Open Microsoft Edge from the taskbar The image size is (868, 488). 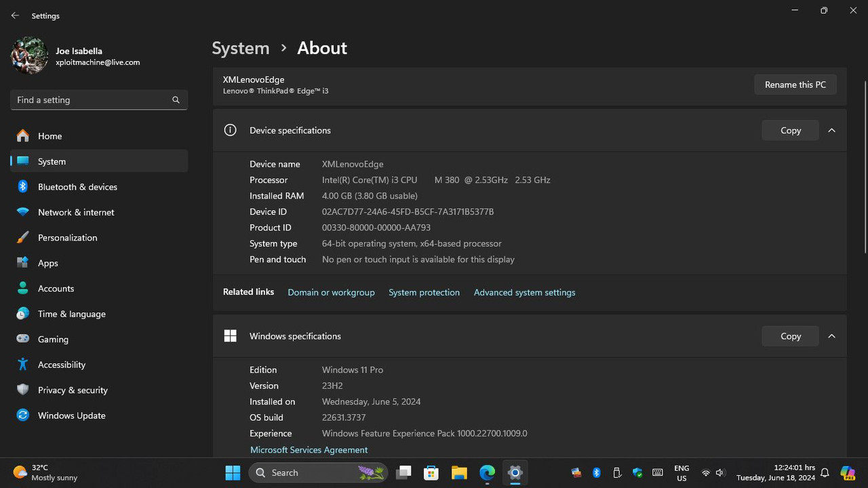tap(487, 472)
